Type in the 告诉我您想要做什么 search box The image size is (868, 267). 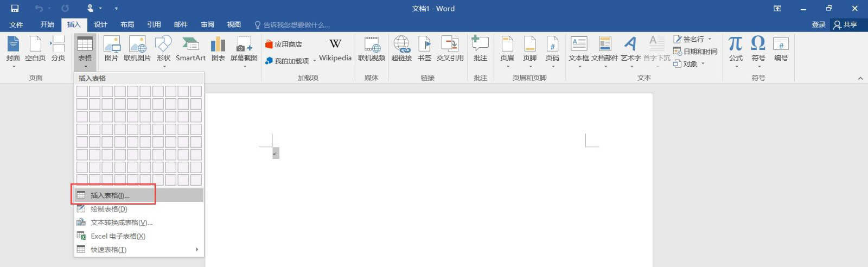pyautogui.click(x=296, y=25)
